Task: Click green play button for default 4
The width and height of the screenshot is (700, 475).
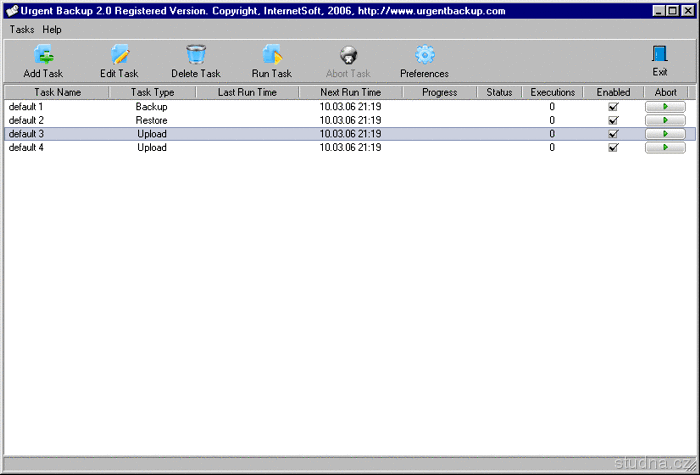Action: click(665, 147)
